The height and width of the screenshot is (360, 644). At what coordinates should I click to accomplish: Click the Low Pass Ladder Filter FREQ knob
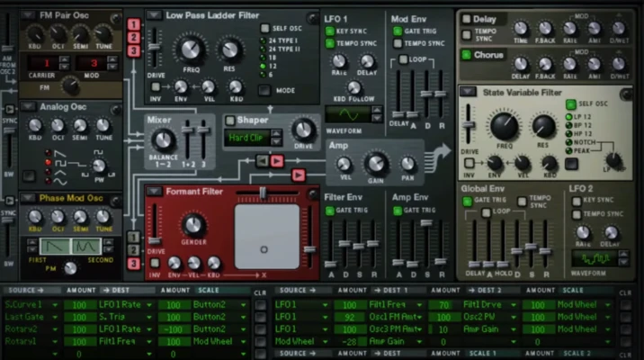191,49
